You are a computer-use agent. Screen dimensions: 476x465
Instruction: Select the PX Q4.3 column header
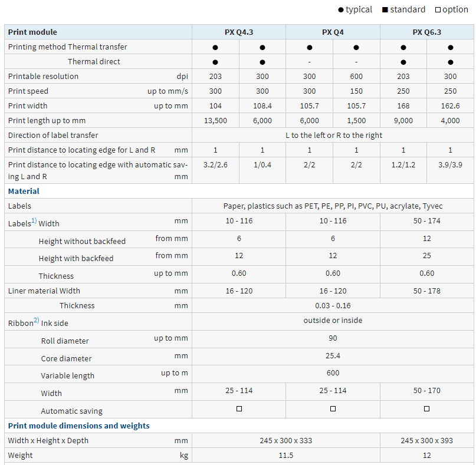tap(239, 32)
